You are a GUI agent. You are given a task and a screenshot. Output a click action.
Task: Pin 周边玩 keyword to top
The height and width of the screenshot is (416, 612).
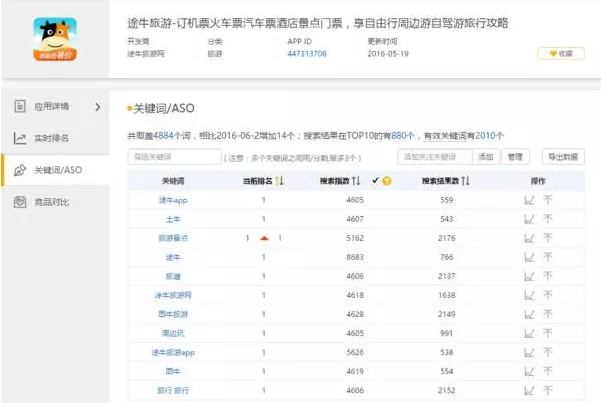548,333
